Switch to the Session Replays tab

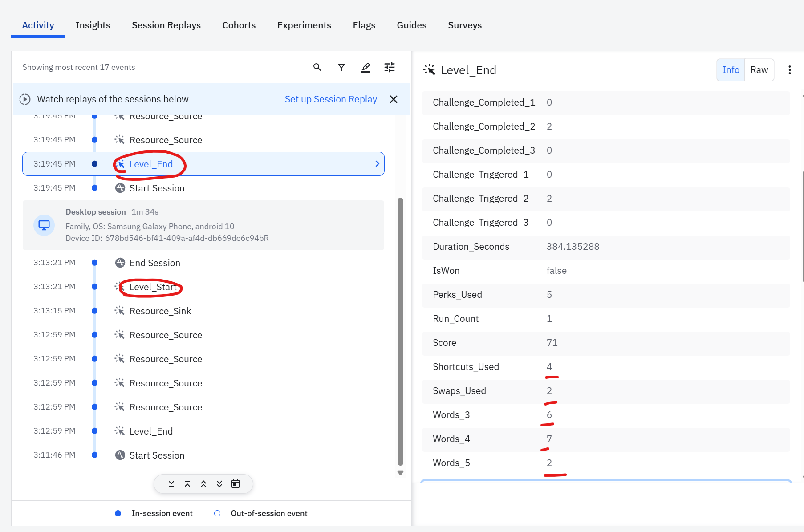click(166, 25)
